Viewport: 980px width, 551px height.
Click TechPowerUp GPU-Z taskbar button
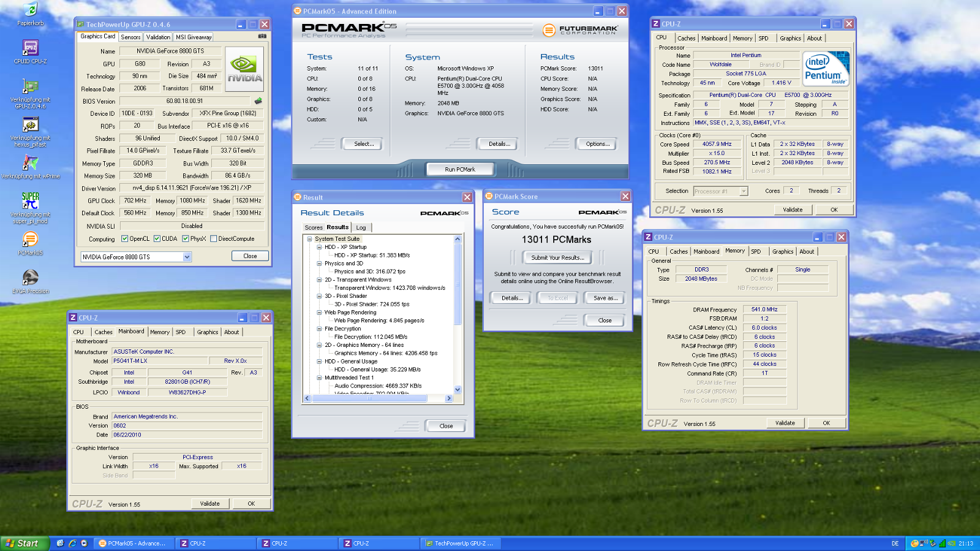(461, 544)
